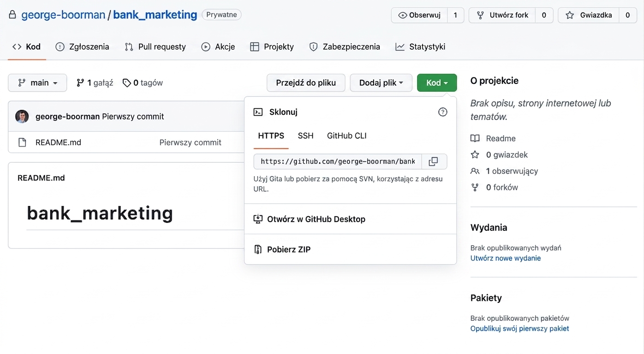
Task: Open the Zgłoszenia tab
Action: 83,47
